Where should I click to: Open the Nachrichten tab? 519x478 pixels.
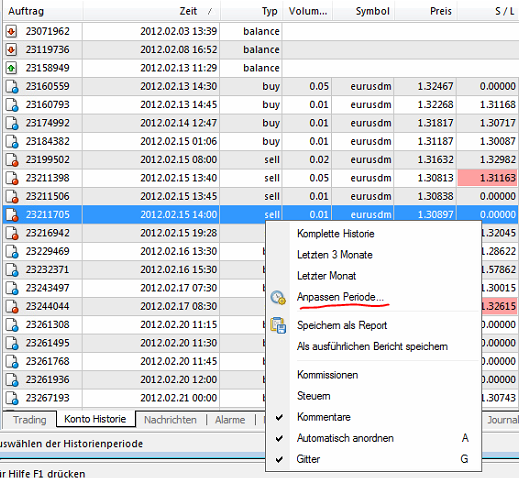(x=170, y=420)
